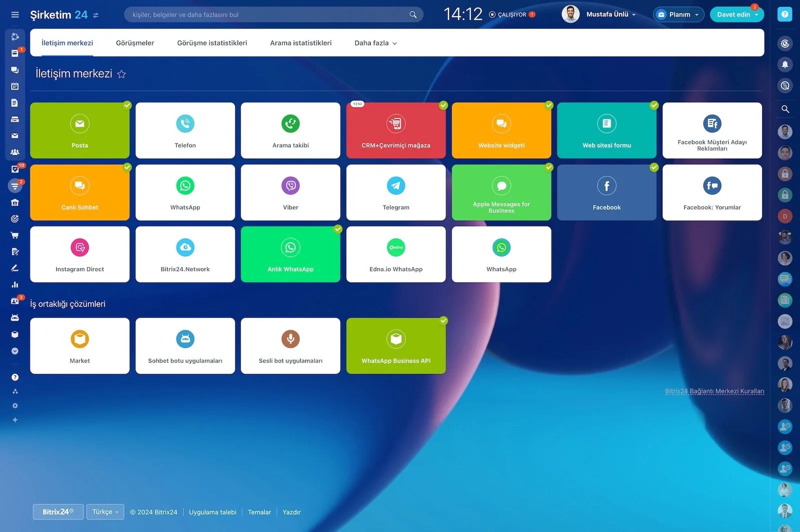Open the CRM+Çevrimiçi mağaza tile
The width and height of the screenshot is (800, 532).
396,130
